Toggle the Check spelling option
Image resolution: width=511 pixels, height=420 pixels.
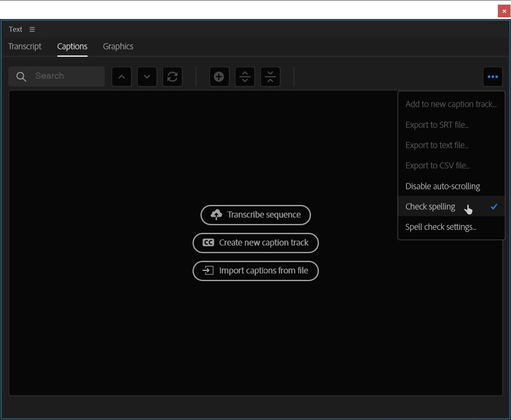(x=451, y=207)
